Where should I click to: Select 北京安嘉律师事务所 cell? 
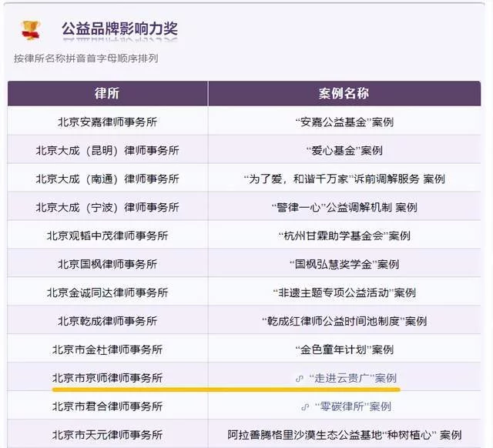click(108, 122)
